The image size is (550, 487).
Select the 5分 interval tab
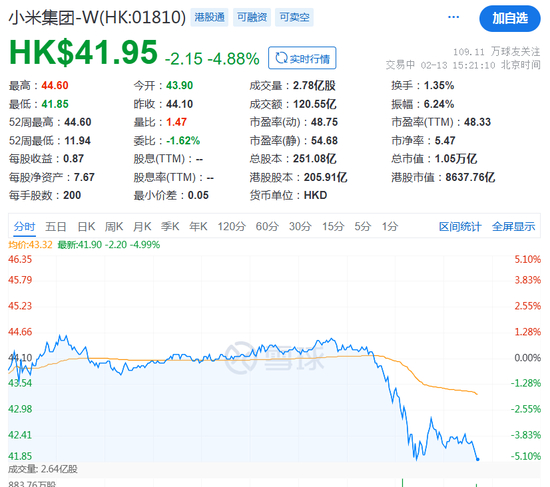click(362, 226)
